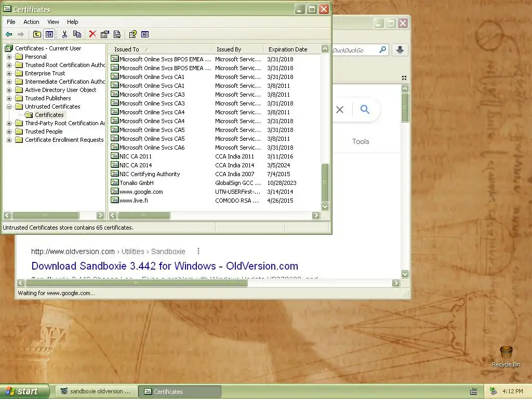Click the certificate list vertical scrollbar thumb
The height and width of the screenshot is (399, 532).
pos(325,182)
